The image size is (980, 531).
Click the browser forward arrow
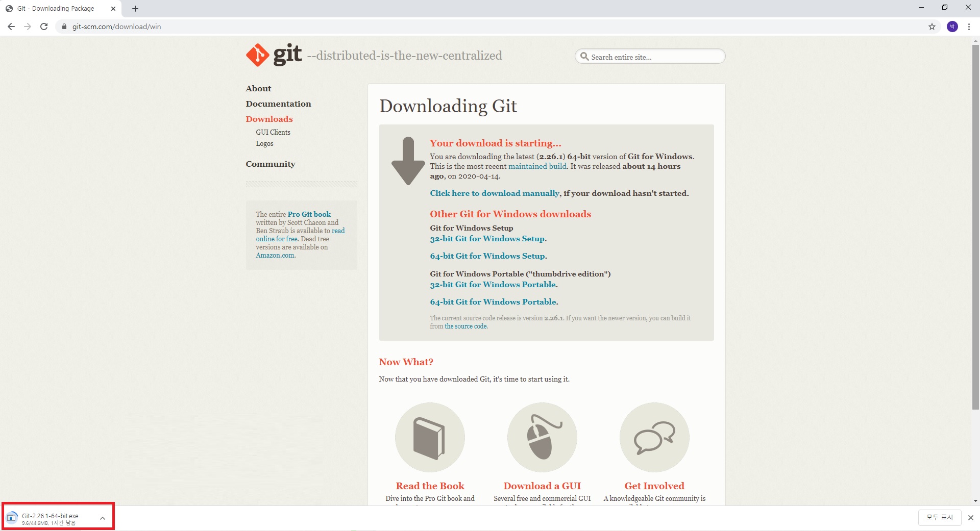pos(28,27)
